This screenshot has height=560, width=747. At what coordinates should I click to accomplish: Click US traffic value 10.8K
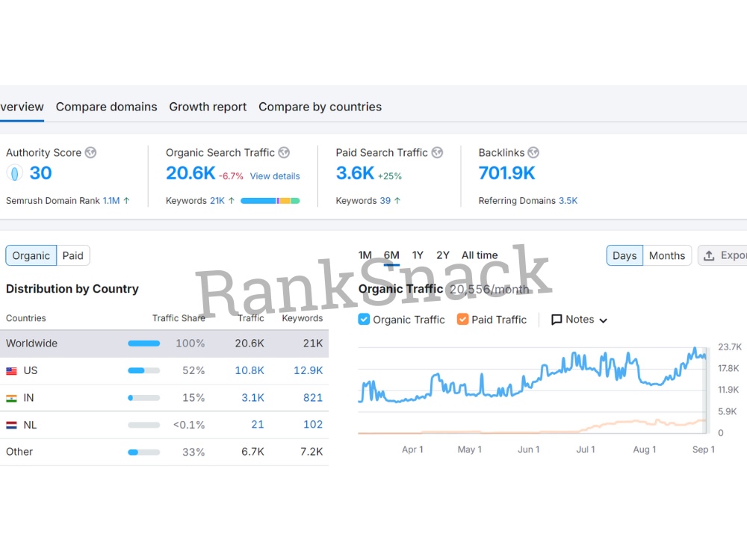(249, 370)
